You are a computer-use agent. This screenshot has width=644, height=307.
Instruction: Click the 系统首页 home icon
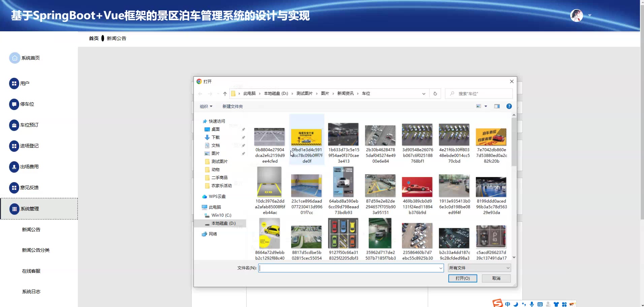(14, 58)
